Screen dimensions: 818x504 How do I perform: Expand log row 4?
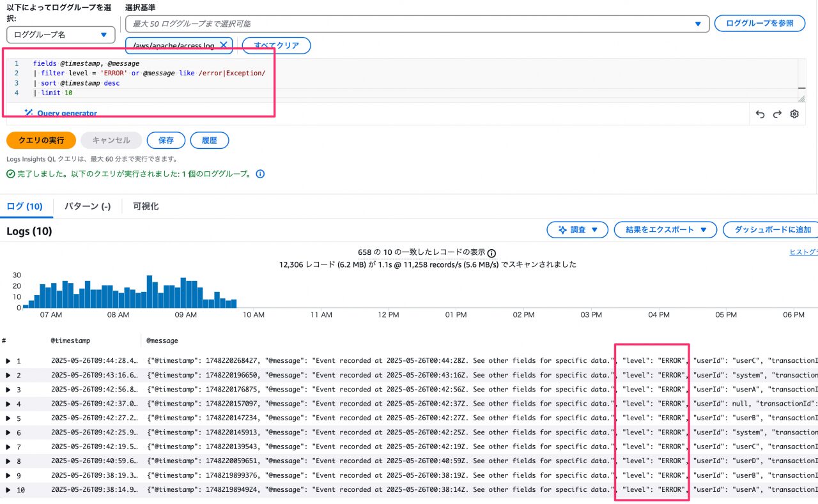pyautogui.click(x=8, y=404)
